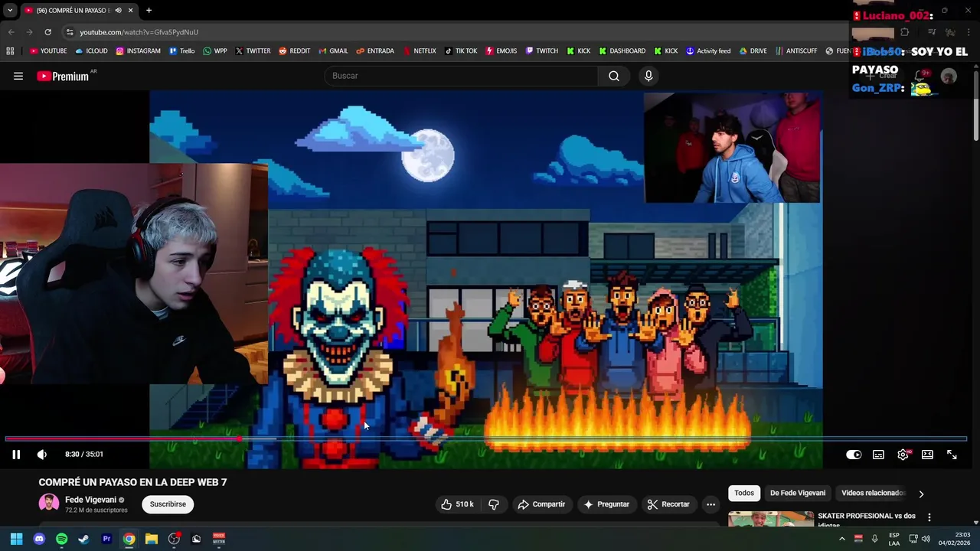
Task: Open Steam from the taskbar
Action: click(x=84, y=539)
